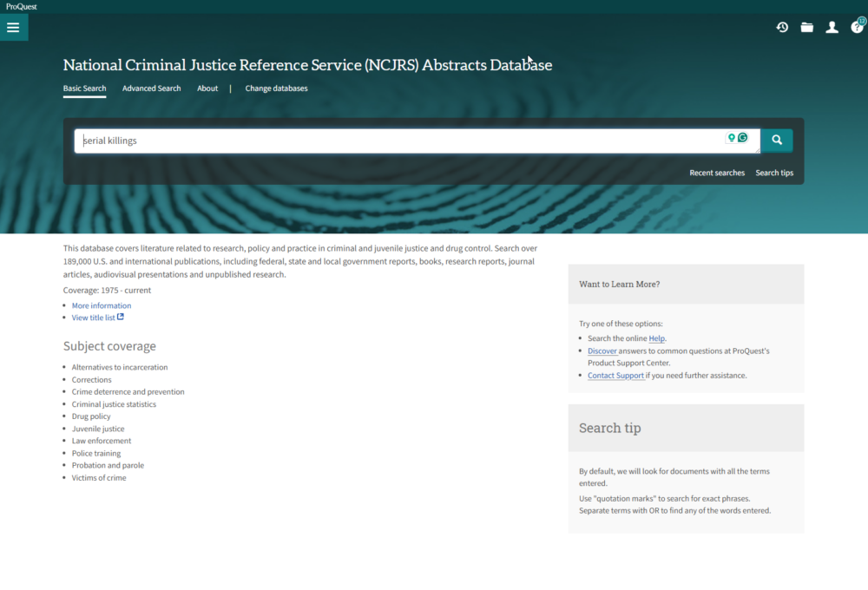
Task: Click Probation and parole list item
Action: click(x=108, y=465)
